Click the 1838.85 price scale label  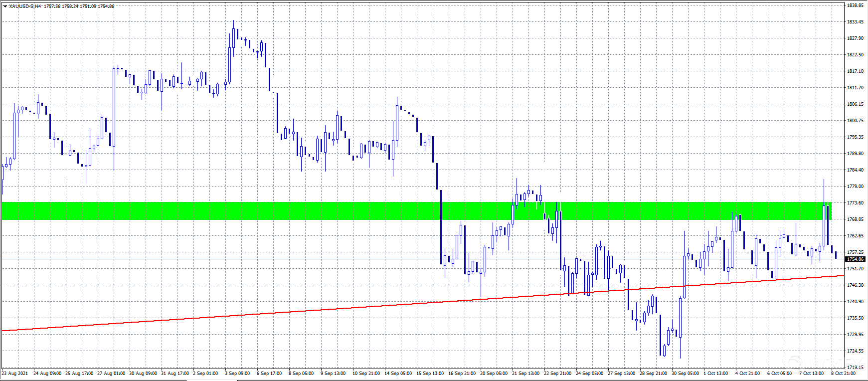pyautogui.click(x=855, y=5)
